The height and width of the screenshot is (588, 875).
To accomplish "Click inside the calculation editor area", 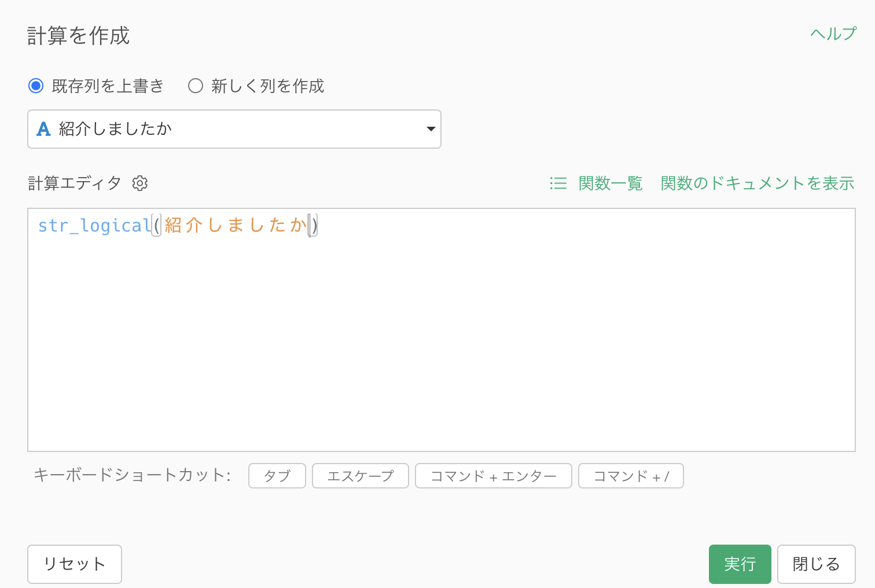I will pos(442,330).
